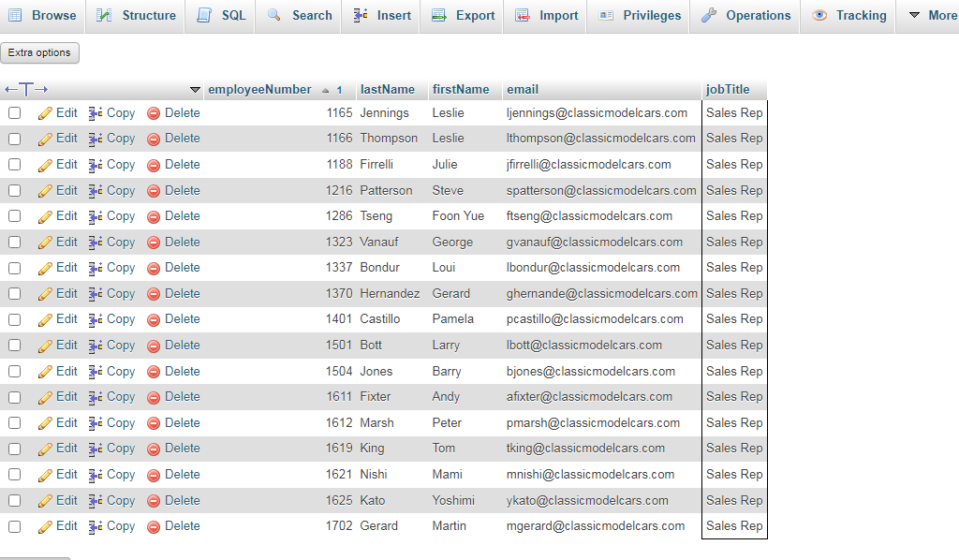Image resolution: width=959 pixels, height=560 pixels.
Task: Click red Delete icon for Hernandez row
Action: pyautogui.click(x=154, y=294)
